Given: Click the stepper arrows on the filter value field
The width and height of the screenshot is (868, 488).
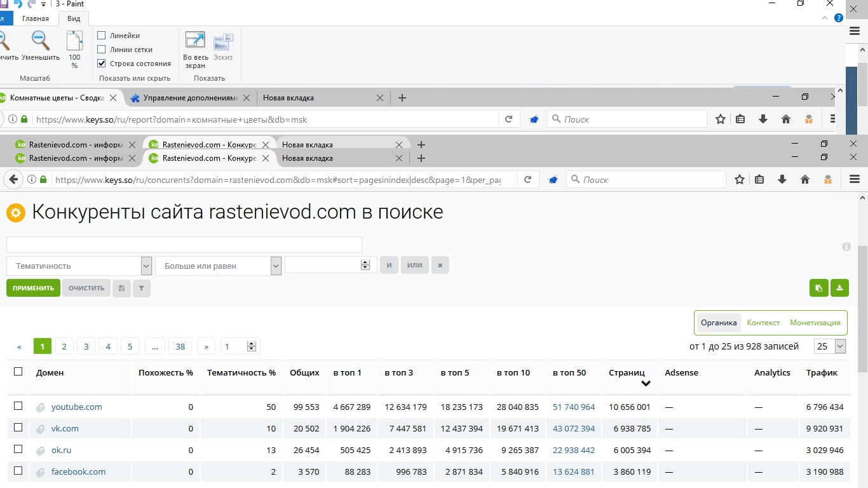Looking at the screenshot, I should point(365,265).
